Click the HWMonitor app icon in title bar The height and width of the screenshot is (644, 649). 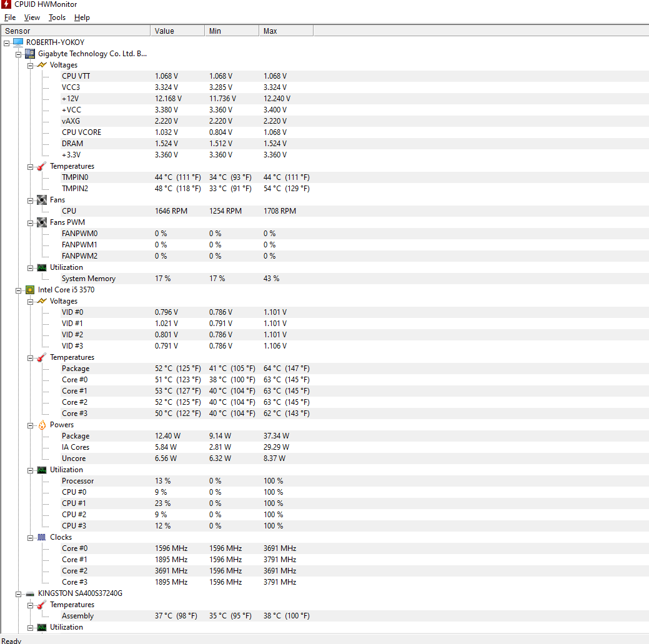click(6, 4)
